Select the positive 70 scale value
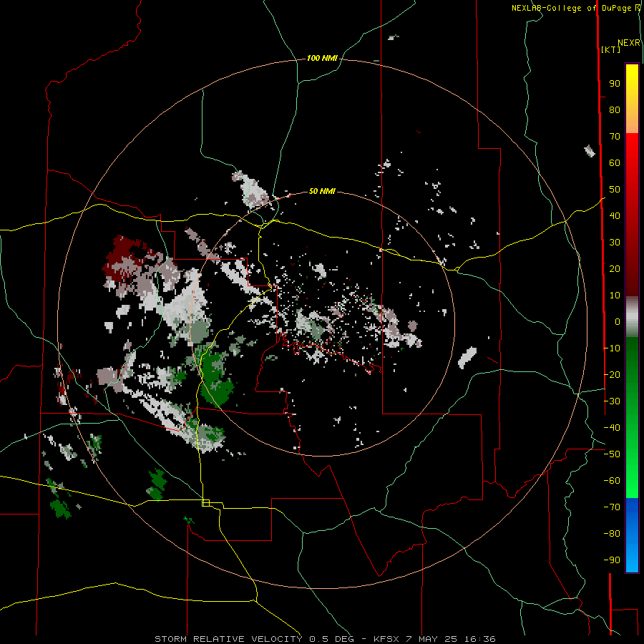The height and width of the screenshot is (644, 644). click(615, 137)
